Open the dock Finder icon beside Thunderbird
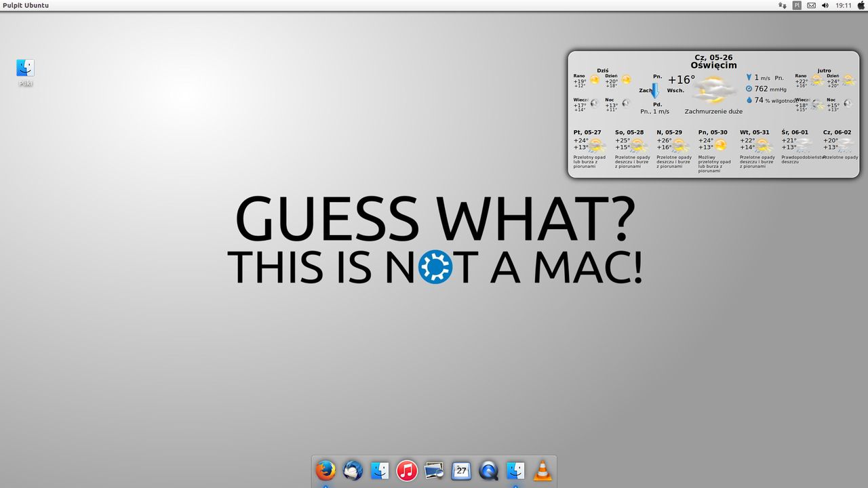The image size is (868, 488). pyautogui.click(x=380, y=470)
